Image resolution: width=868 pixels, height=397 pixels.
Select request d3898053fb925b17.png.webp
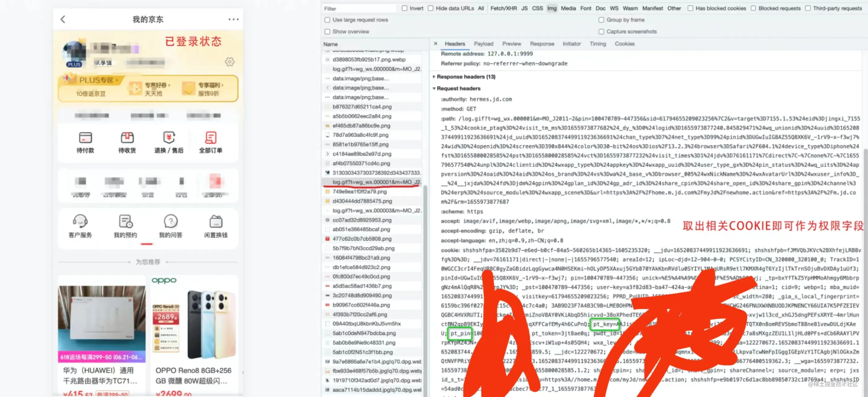click(372, 59)
